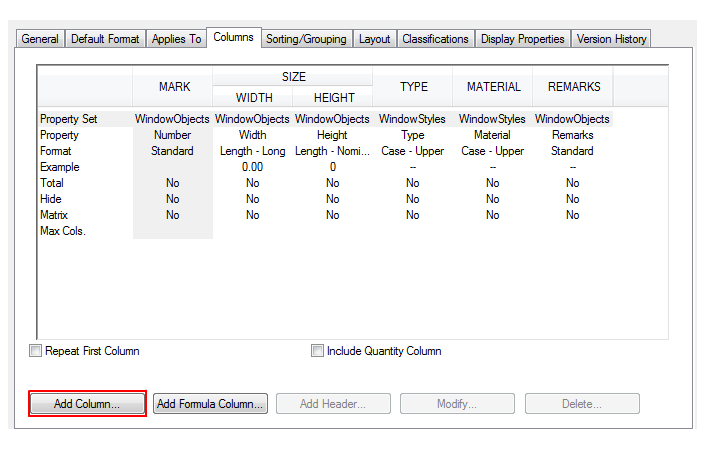Viewport: 706px width, 450px height.
Task: Open the Sorting/Grouping tab
Action: point(306,39)
